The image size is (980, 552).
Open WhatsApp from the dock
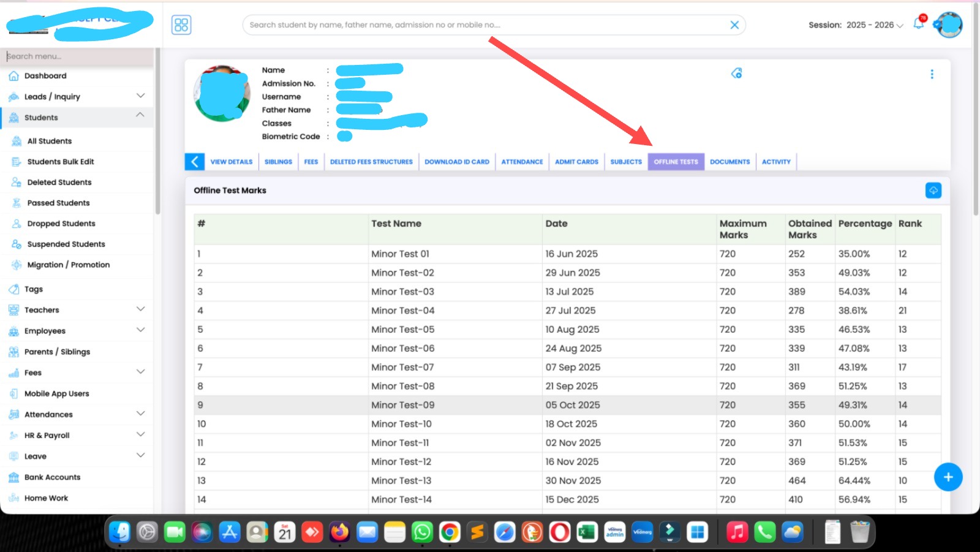pyautogui.click(x=422, y=532)
